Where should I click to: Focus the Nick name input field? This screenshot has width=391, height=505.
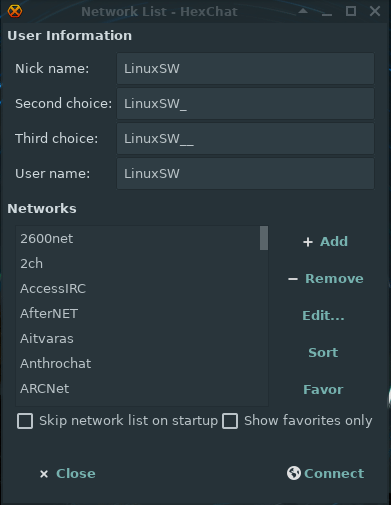(245, 69)
